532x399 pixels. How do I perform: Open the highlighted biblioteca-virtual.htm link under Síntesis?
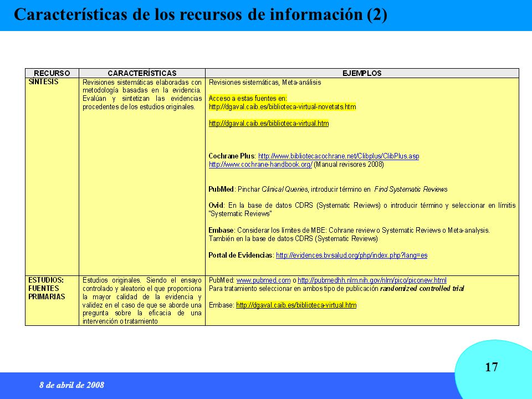pyautogui.click(x=269, y=124)
